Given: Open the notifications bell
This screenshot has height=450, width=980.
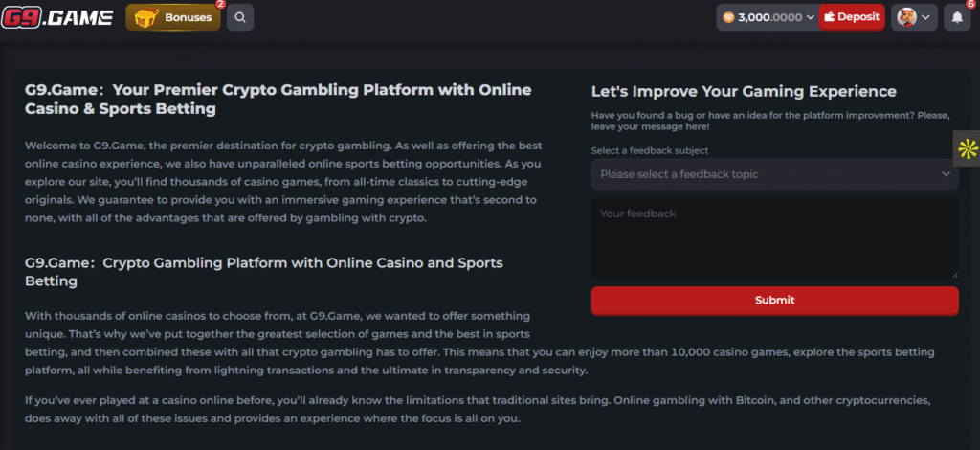Looking at the screenshot, I should pyautogui.click(x=957, y=17).
